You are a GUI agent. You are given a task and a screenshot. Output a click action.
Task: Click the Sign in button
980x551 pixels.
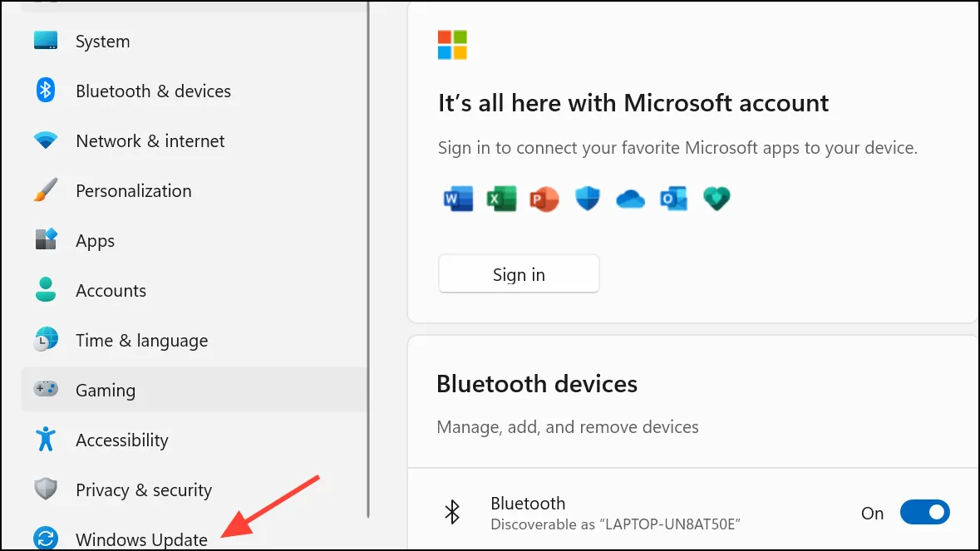(519, 273)
